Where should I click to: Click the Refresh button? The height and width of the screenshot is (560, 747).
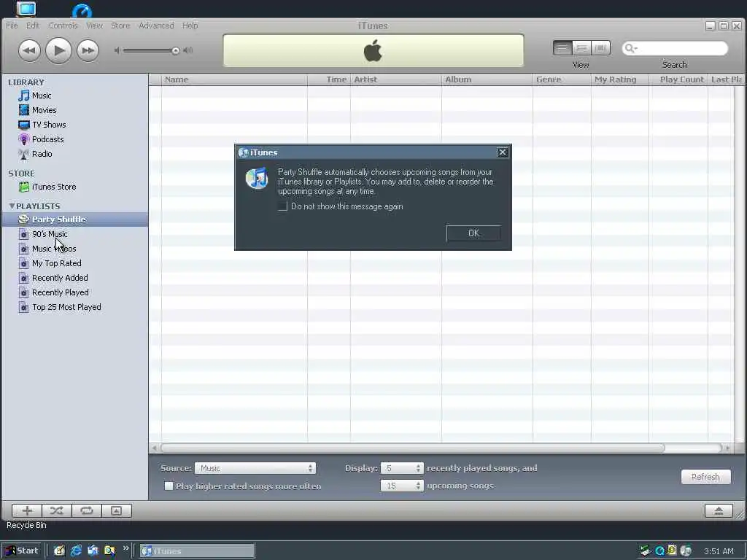pos(705,477)
